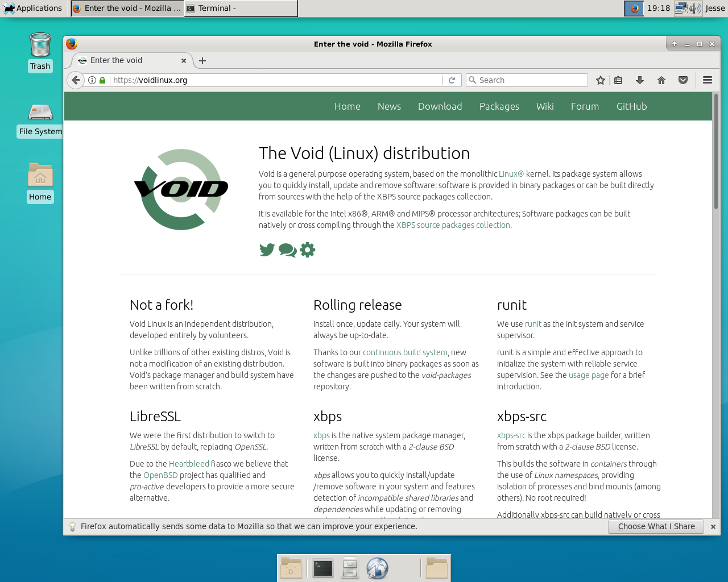Open the Forum navigation link
The image size is (728, 582).
pyautogui.click(x=585, y=106)
